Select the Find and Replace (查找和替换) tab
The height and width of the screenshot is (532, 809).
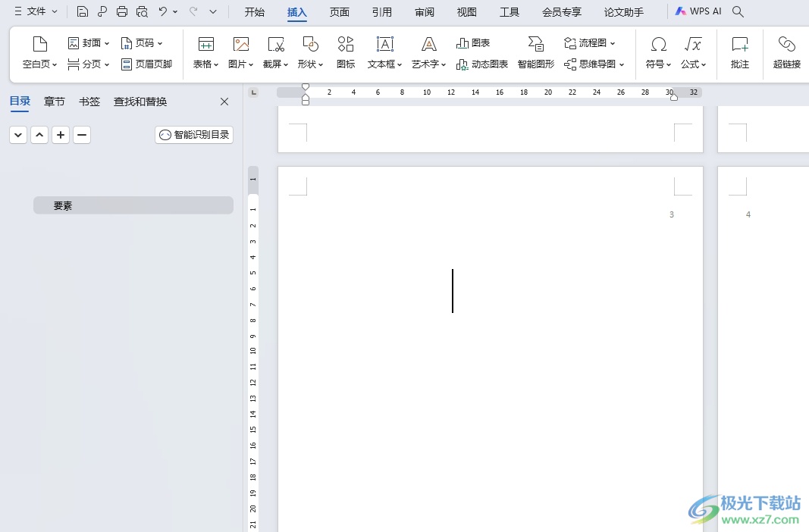pyautogui.click(x=140, y=102)
